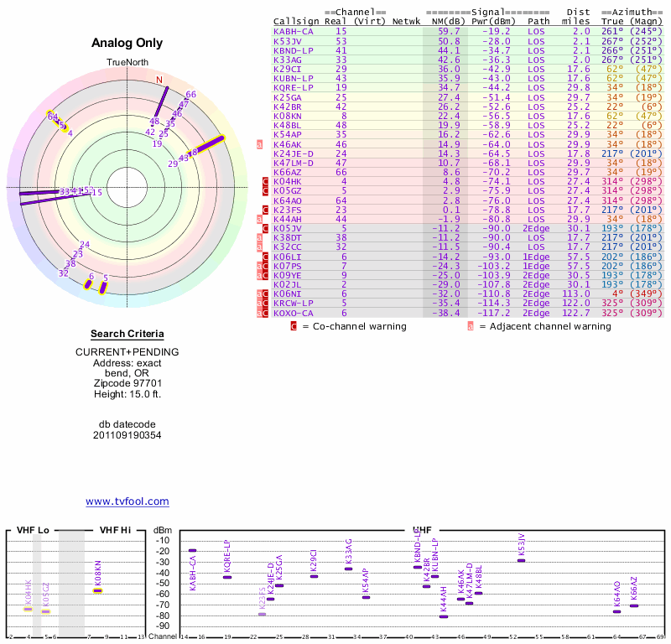671x644 pixels.
Task: Click the K06NI callsign
Action: 288,294
